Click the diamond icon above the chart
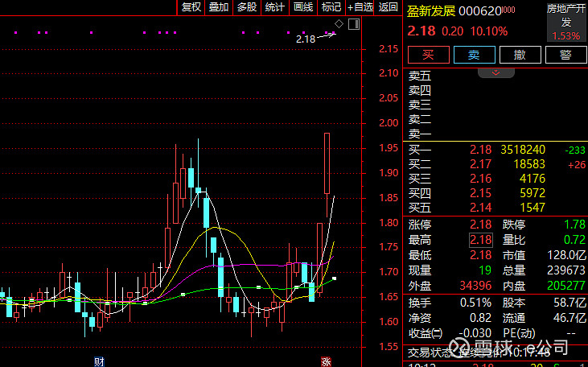Viewport: 588px width, 367px height. [339, 24]
